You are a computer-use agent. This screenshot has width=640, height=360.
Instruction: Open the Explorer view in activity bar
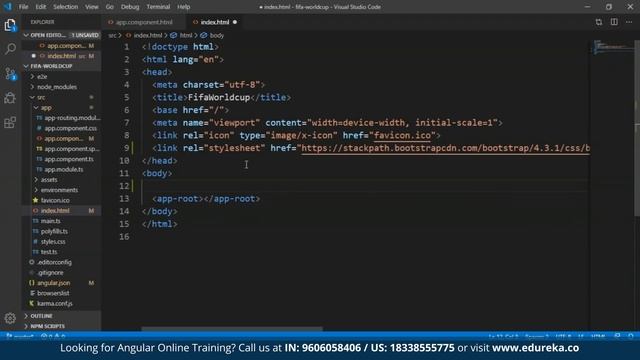tap(10, 25)
